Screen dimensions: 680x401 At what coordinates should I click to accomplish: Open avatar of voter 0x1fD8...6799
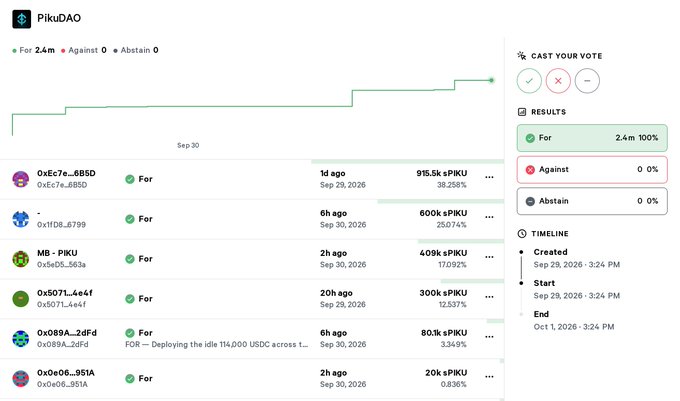[x=21, y=219]
